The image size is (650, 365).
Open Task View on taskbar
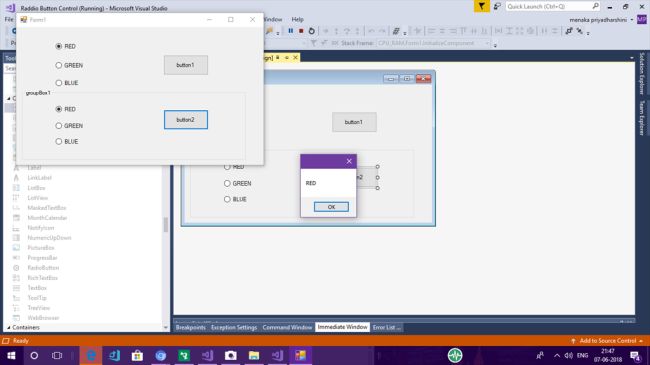point(57,355)
